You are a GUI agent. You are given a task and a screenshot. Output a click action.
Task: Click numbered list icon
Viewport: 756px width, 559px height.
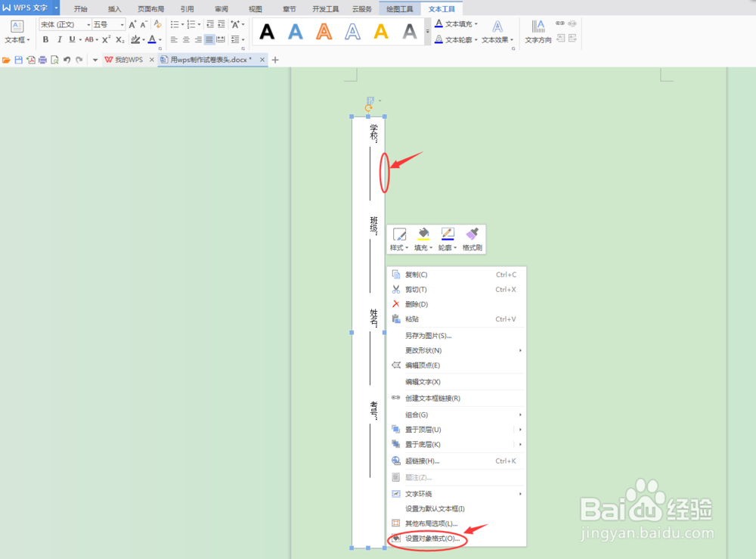[191, 24]
